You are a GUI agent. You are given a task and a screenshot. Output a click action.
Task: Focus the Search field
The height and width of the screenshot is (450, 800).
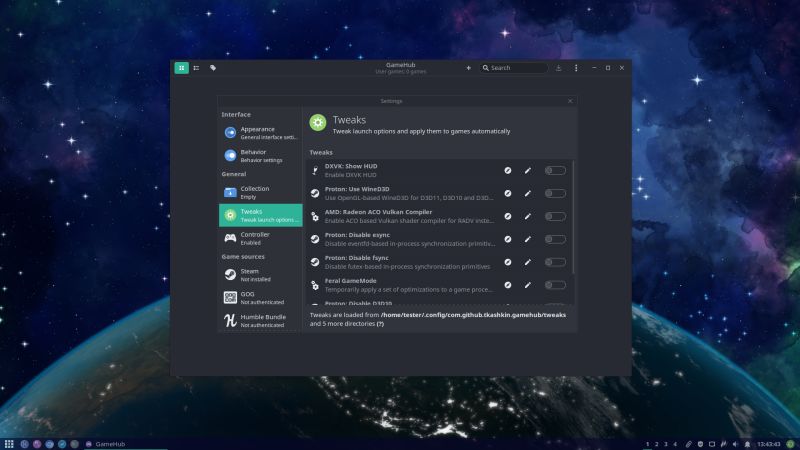point(513,68)
